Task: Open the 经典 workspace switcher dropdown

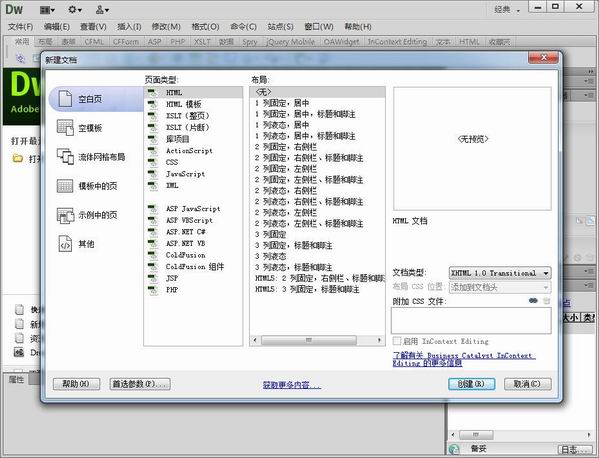Action: (508, 10)
